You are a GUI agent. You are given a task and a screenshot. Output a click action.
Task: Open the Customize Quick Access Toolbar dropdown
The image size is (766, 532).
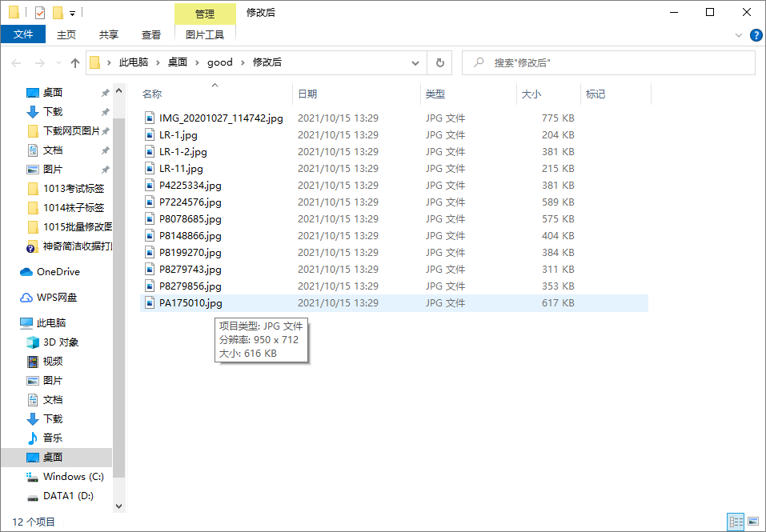pos(72,13)
